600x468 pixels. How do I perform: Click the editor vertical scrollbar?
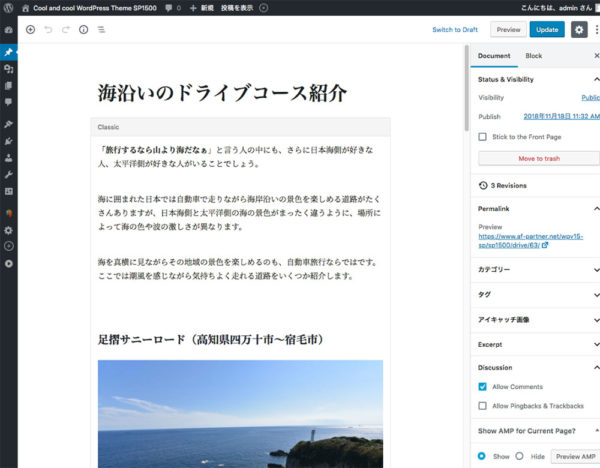466,88
